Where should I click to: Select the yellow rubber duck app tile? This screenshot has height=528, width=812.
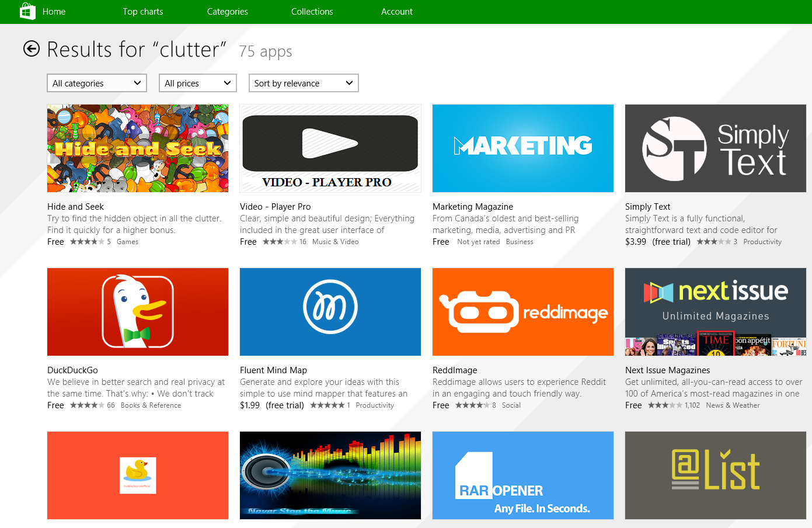[x=138, y=475]
